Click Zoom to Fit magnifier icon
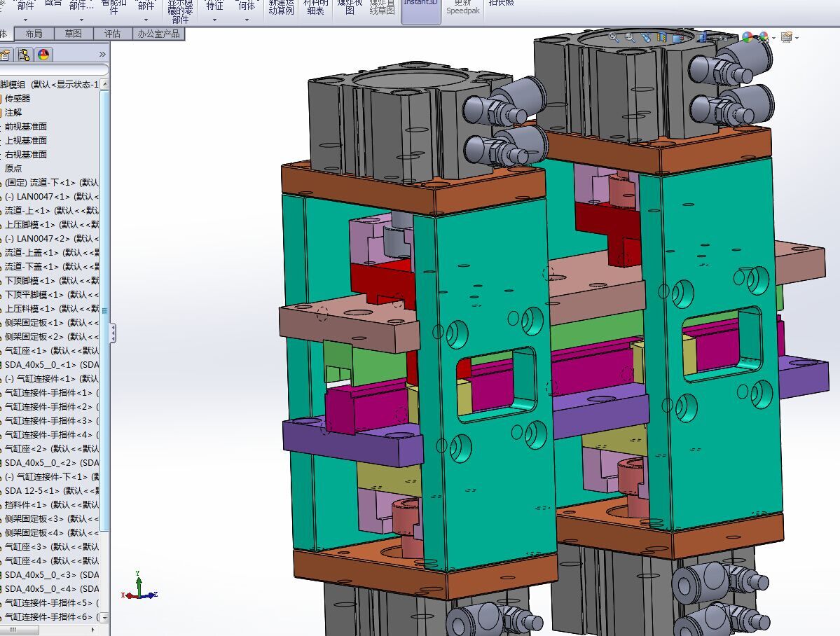The width and height of the screenshot is (840, 636). point(614,38)
